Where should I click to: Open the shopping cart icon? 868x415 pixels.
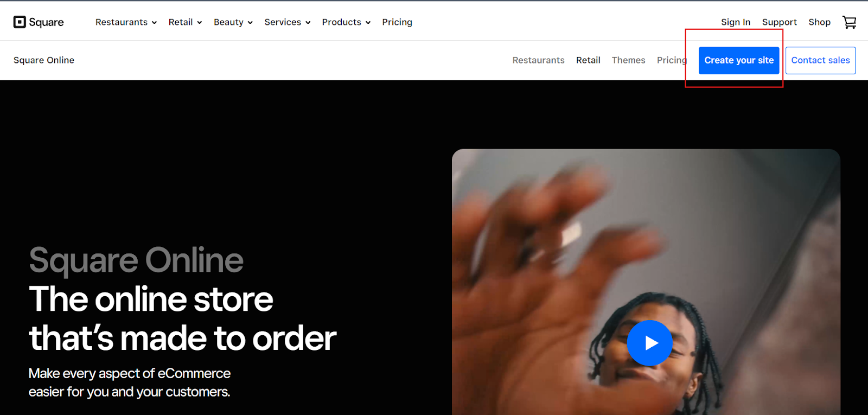click(849, 22)
